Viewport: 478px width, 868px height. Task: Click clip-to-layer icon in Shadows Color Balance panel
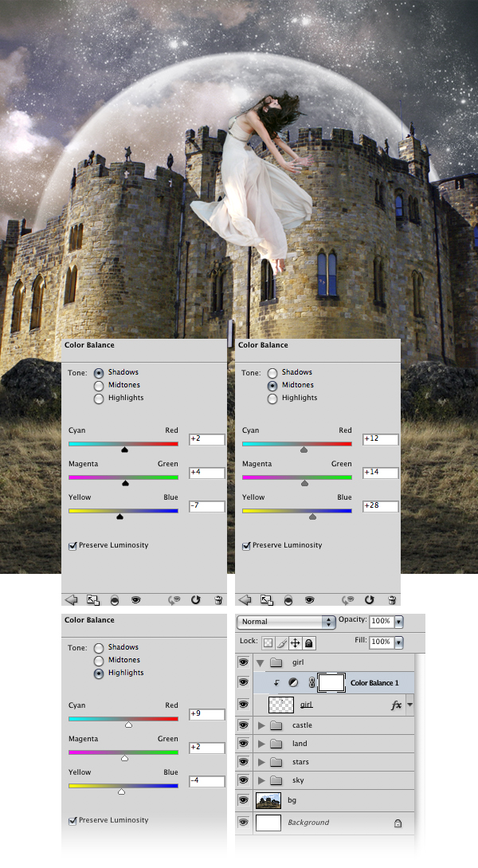pos(115,599)
